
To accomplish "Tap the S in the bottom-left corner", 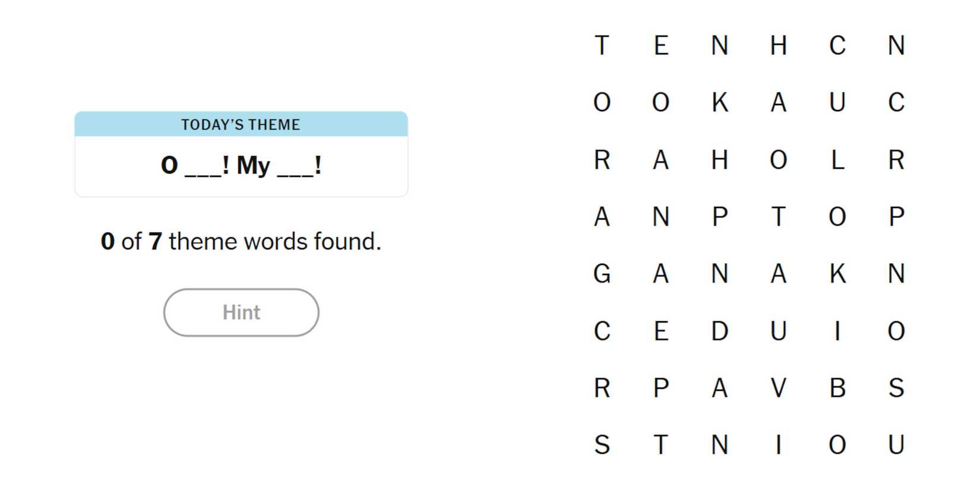I will pos(602,445).
